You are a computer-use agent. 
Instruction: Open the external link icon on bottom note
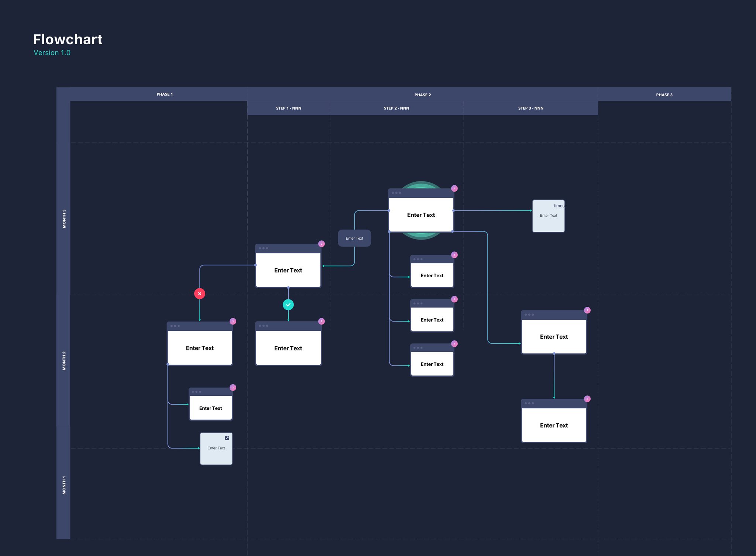[x=227, y=438]
